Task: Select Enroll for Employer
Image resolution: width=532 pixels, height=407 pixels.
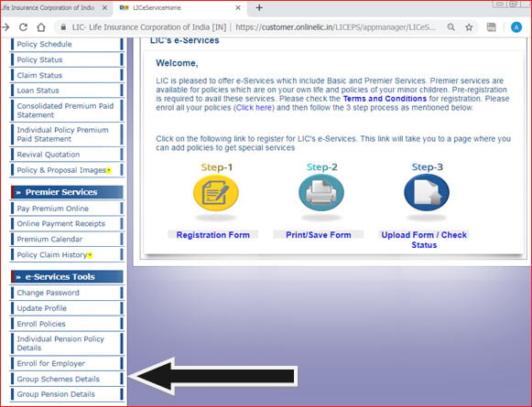Action: click(x=67, y=364)
